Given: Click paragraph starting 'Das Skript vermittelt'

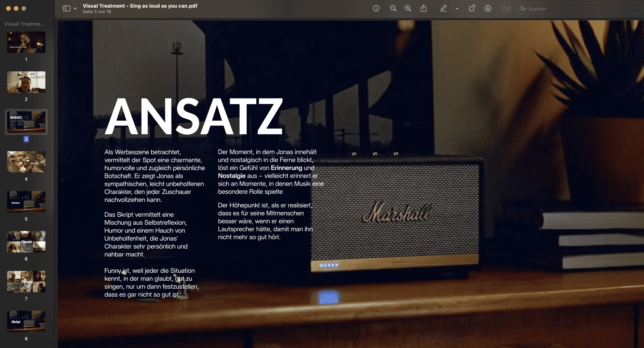Looking at the screenshot, I should 146,234.
